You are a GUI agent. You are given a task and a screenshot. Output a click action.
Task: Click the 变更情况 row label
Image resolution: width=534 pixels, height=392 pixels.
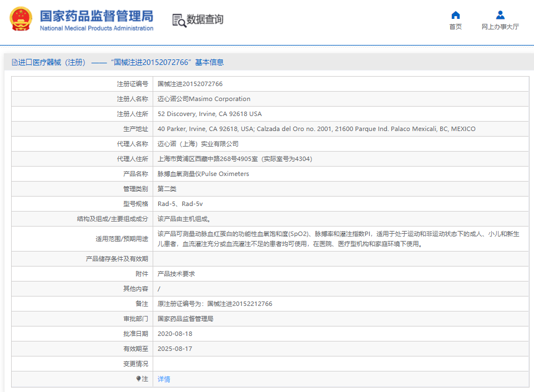[135, 364]
